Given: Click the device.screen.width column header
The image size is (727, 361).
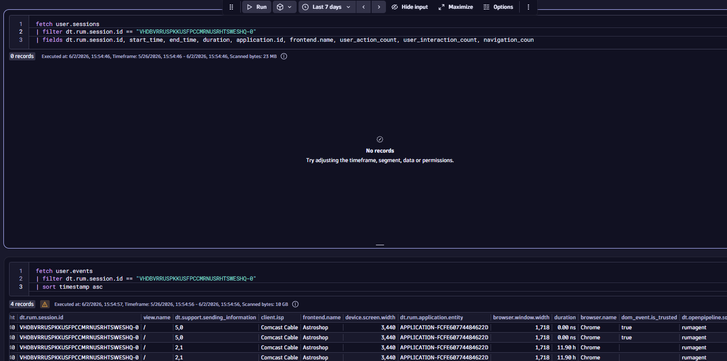Looking at the screenshot, I should 370,317.
